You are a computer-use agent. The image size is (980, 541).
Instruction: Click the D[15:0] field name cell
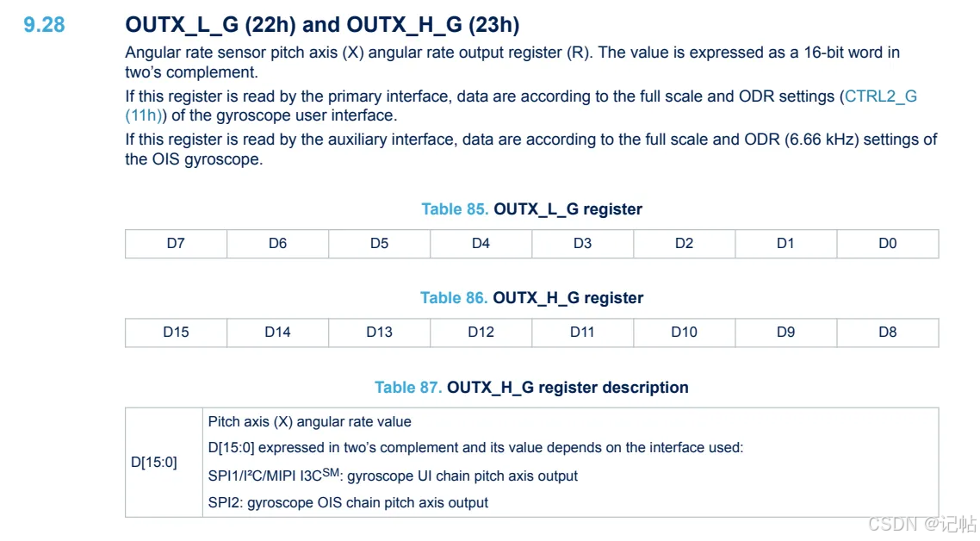tap(154, 463)
